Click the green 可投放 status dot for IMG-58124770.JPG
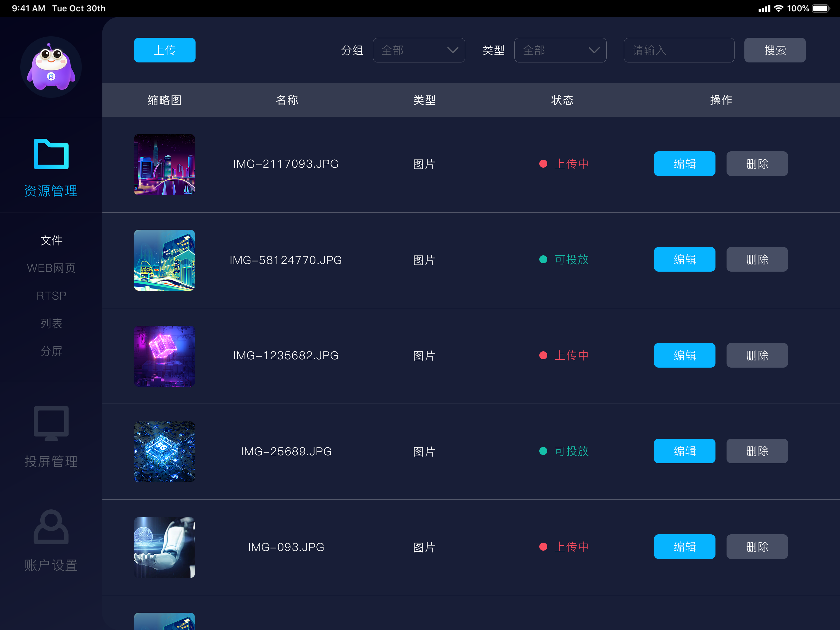Image resolution: width=840 pixels, height=630 pixels. click(543, 260)
